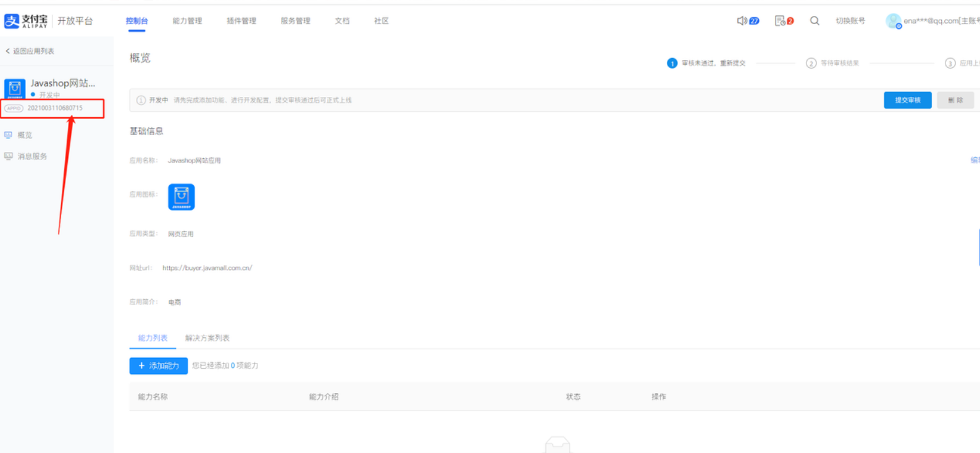Click the APPID number field in sidebar
This screenshot has width=980, height=453.
click(x=54, y=108)
